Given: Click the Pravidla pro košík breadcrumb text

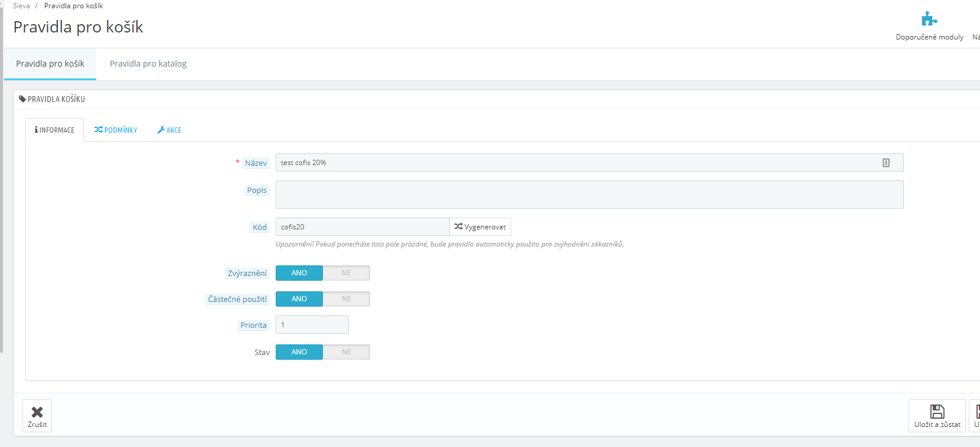Looking at the screenshot, I should (x=73, y=6).
